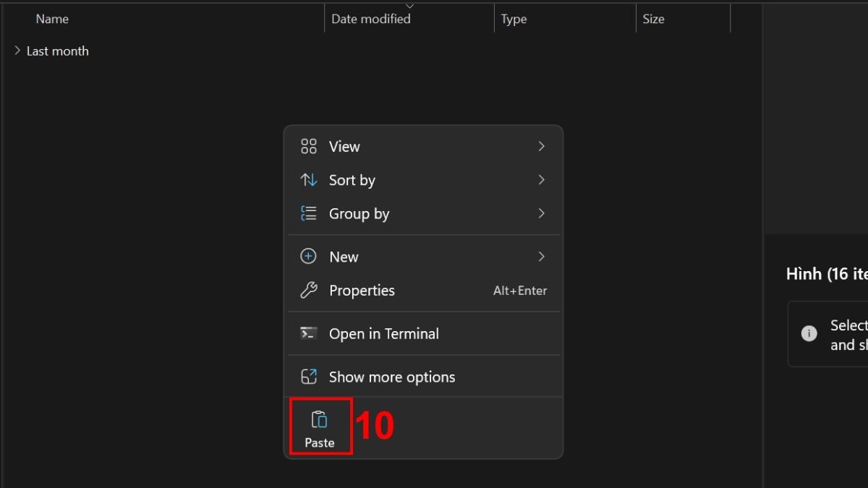Sort files by Name column header

point(52,20)
